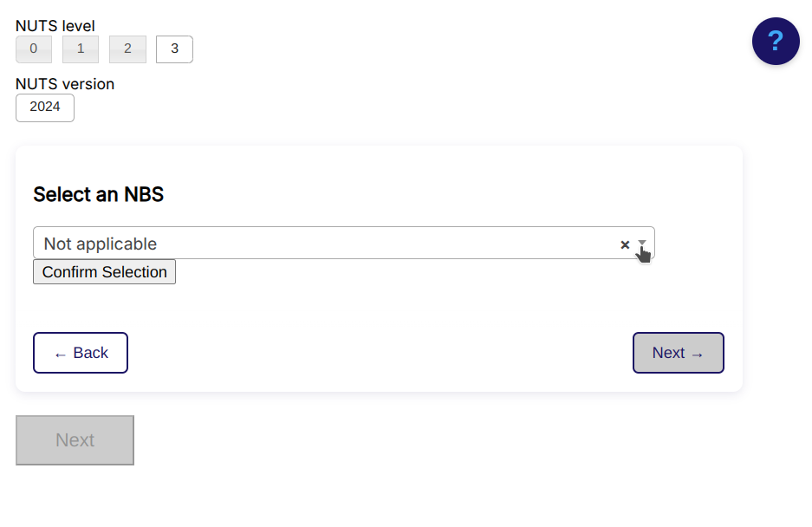Click the Select an NBS heading
This screenshot has width=812, height=527.
click(98, 194)
